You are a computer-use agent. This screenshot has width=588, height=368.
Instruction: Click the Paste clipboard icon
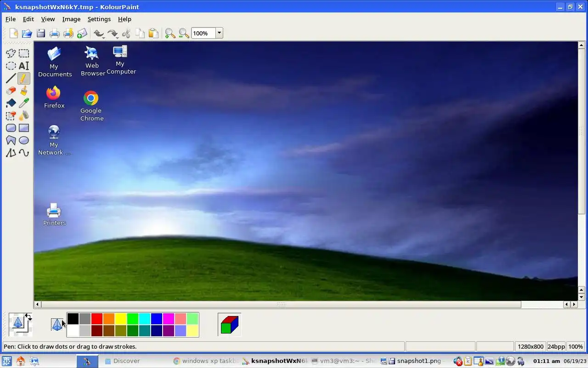154,33
